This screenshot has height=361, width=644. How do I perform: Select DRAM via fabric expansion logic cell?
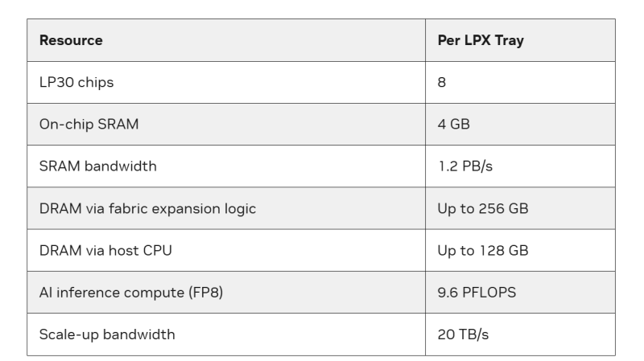pyautogui.click(x=148, y=208)
